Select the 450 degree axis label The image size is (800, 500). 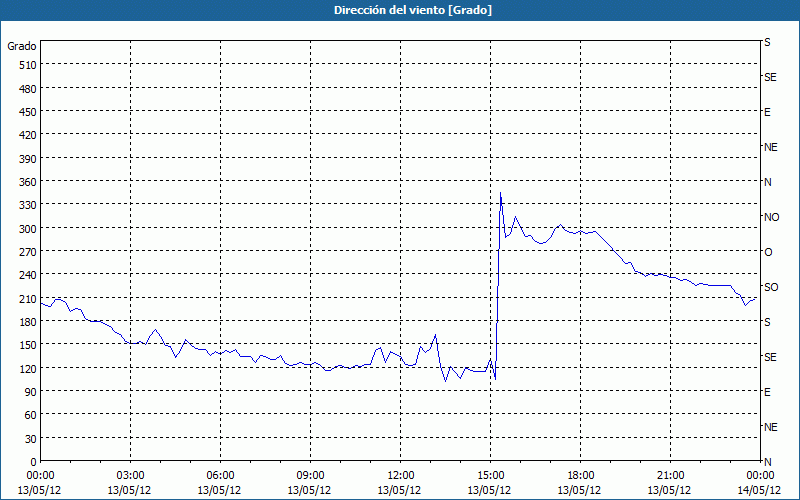(28, 112)
